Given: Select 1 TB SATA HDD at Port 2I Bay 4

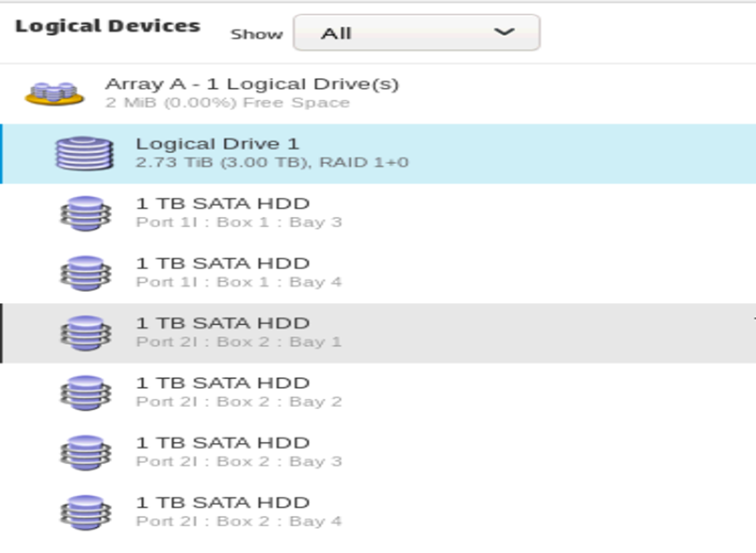Looking at the screenshot, I should 378,512.
